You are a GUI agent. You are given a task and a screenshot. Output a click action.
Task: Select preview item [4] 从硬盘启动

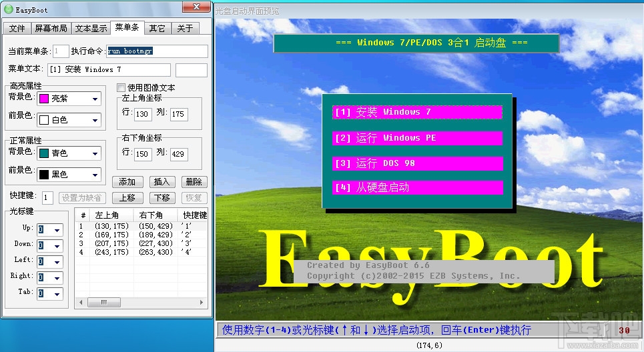[417, 187]
